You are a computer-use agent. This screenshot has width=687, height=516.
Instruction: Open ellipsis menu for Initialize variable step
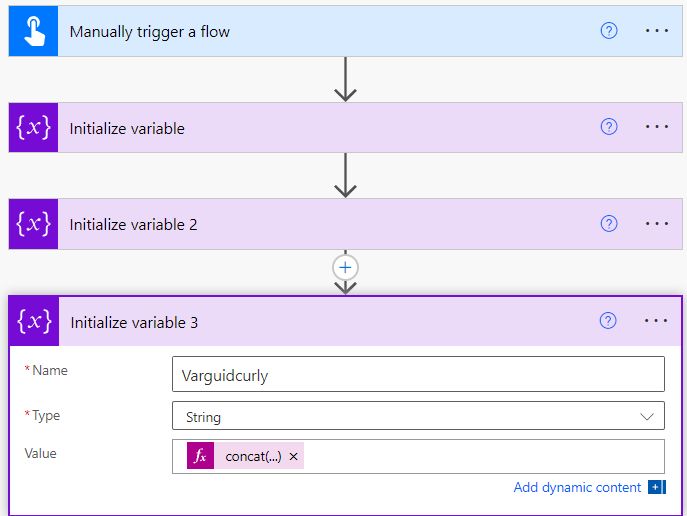(x=656, y=127)
